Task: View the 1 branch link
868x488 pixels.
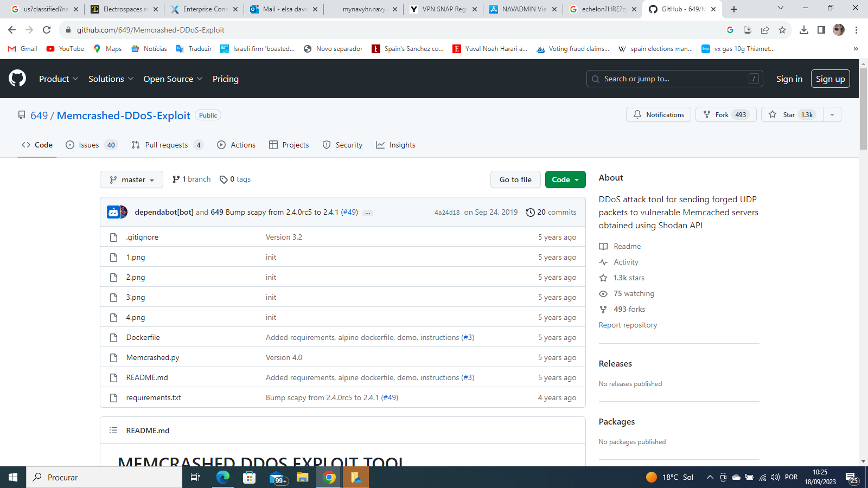Action: (192, 179)
